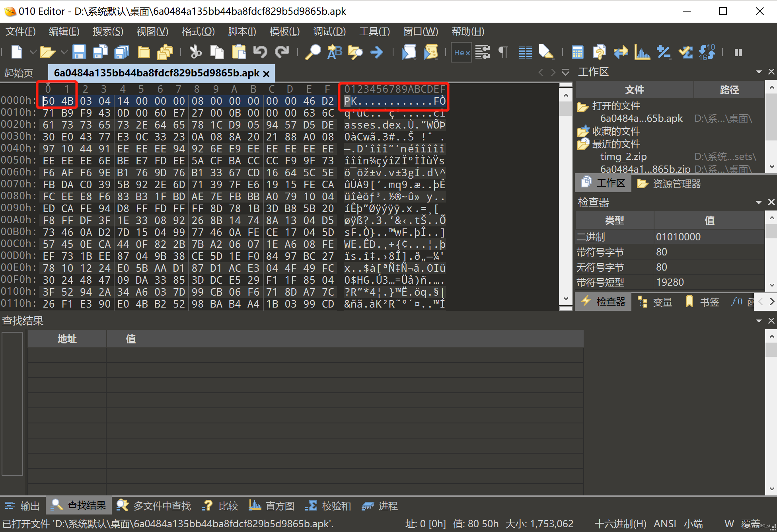The width and height of the screenshot is (777, 532).
Task: Open dropdown arrow next to Open file
Action: (64, 52)
